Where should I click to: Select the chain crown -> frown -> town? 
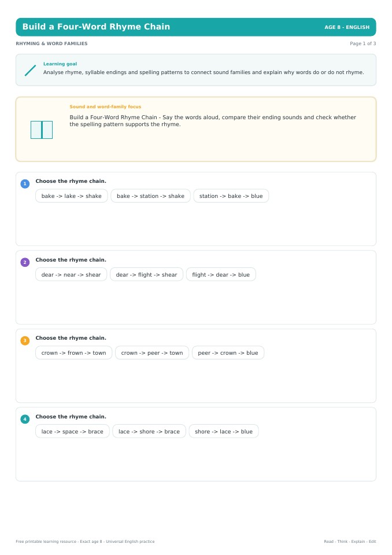74,352
